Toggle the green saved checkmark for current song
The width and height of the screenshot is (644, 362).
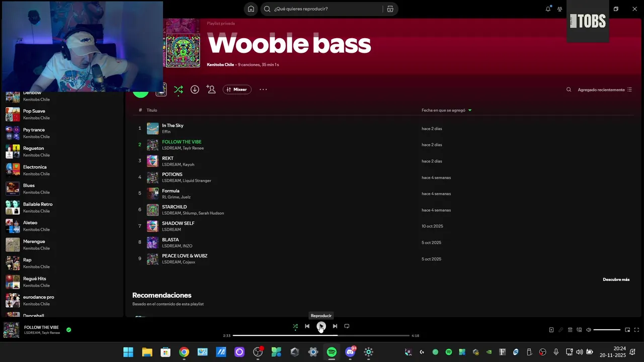(69, 330)
